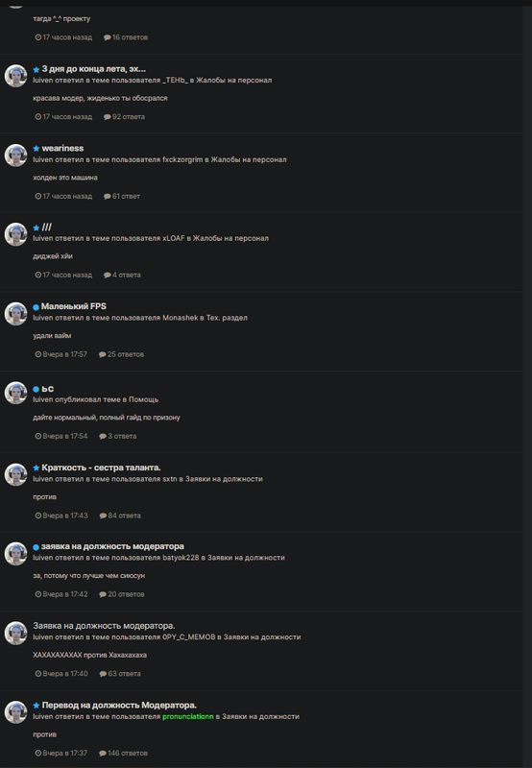This screenshot has width=532, height=768.
Task: Click the blue dot beside 'Маленький FPS'
Action: pos(36,307)
